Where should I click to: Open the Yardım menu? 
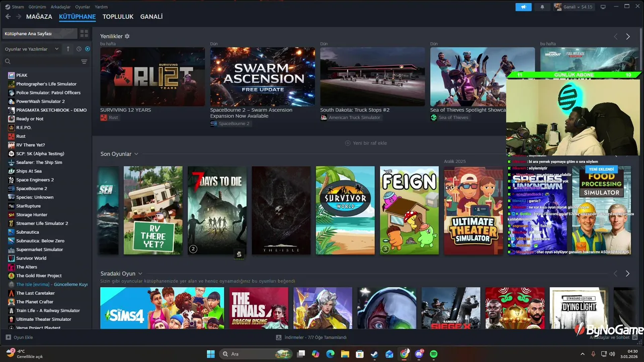coord(101,7)
